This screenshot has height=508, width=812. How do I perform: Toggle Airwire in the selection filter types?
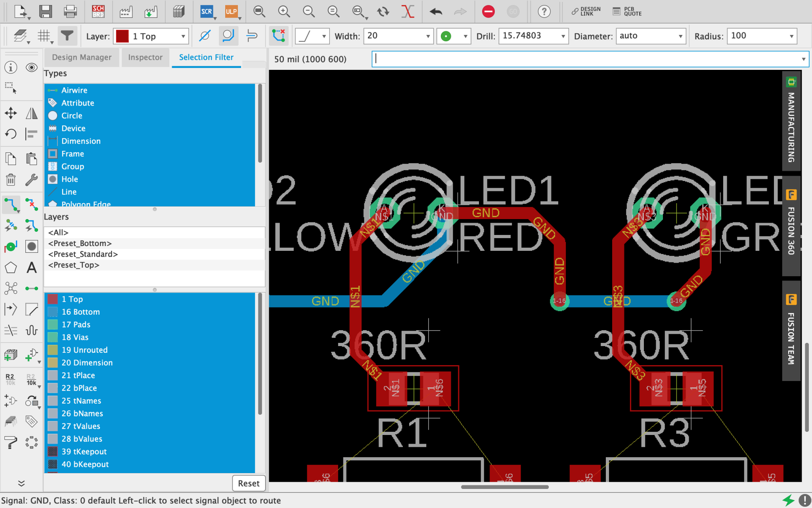tap(75, 90)
